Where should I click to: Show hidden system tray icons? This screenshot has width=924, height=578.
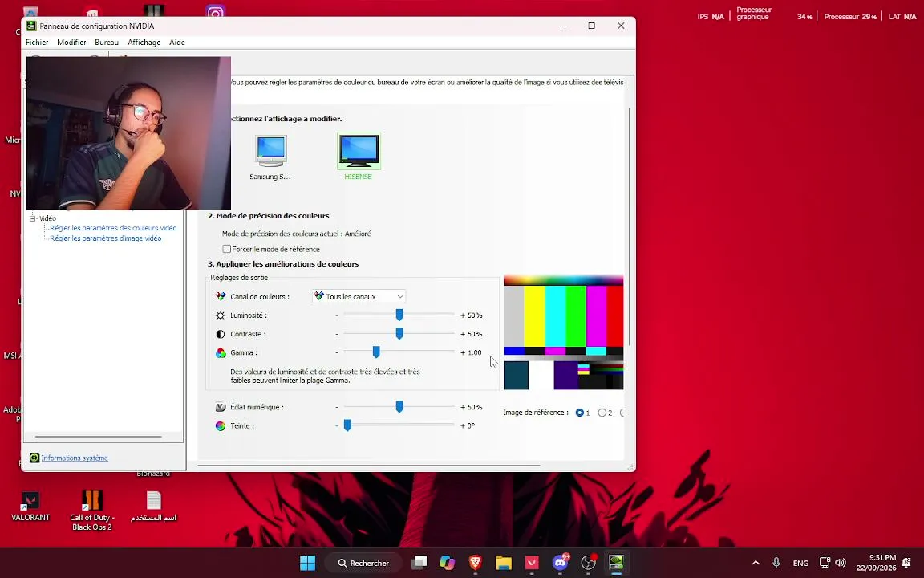tap(756, 563)
